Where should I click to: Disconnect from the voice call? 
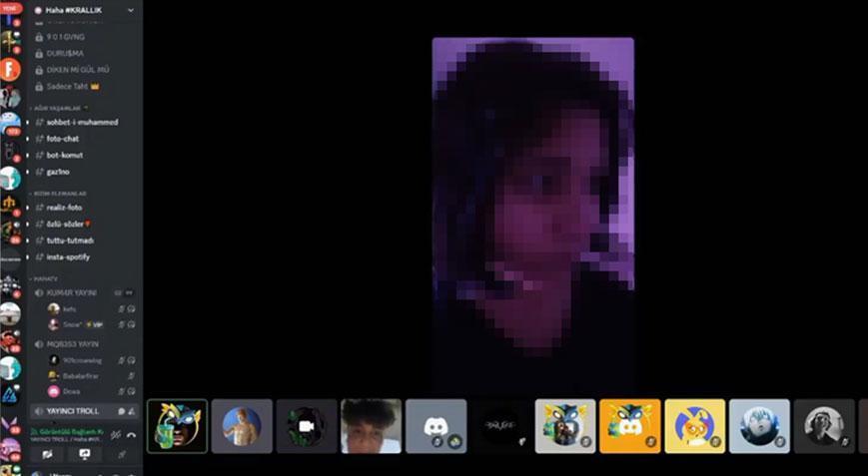click(131, 434)
